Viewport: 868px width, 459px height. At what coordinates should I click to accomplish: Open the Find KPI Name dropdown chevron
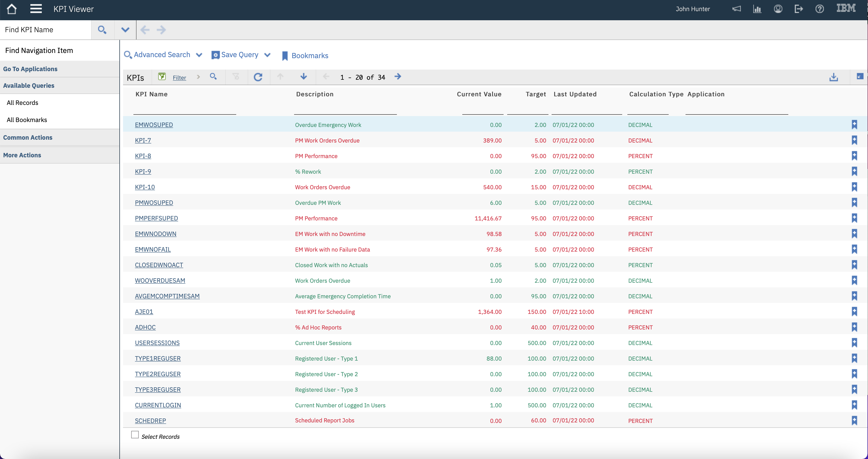tap(125, 30)
